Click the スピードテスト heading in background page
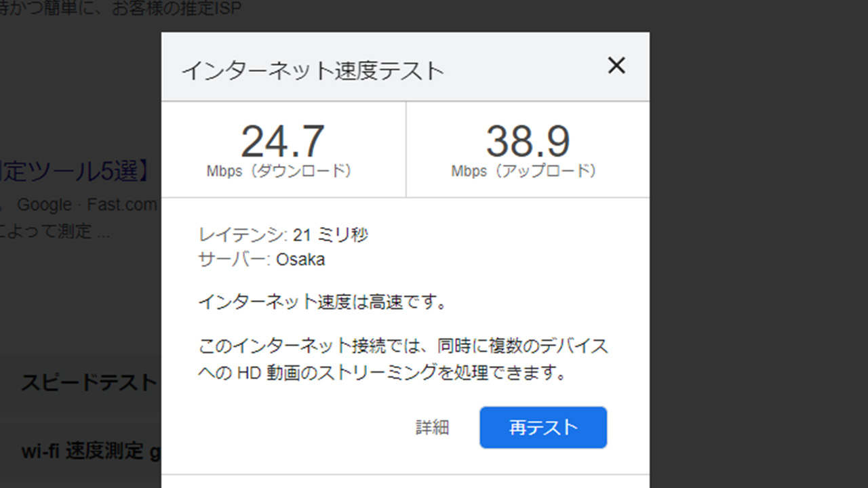 click(90, 382)
